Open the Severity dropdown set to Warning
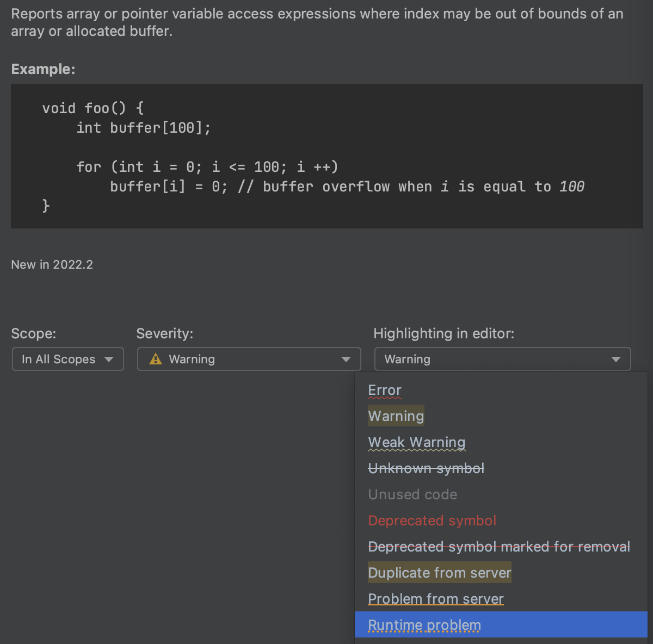 (x=249, y=359)
